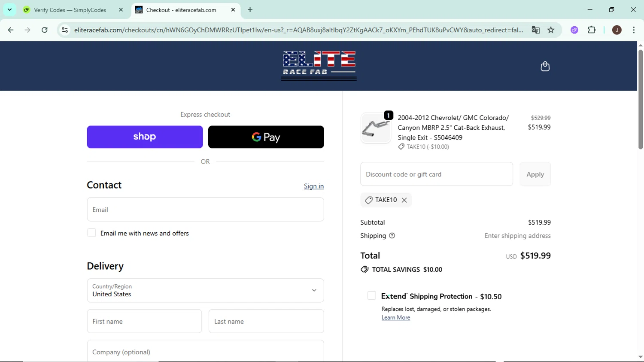Expand the Country/Region dropdown
644x362 pixels.
(x=205, y=290)
